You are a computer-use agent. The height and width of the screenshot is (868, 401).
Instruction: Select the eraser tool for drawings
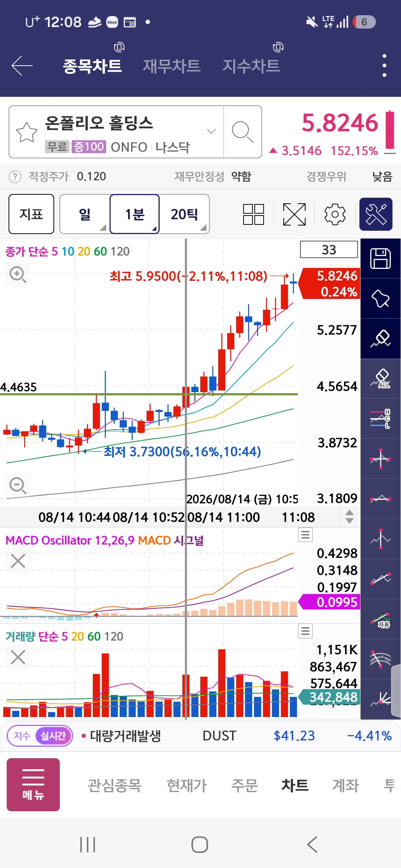tap(381, 339)
